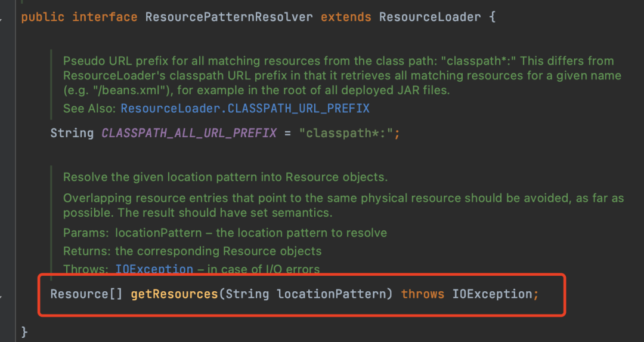This screenshot has height=342, width=644.
Task: Click 'the corresponding Resource objects' doc text
Action: click(218, 251)
